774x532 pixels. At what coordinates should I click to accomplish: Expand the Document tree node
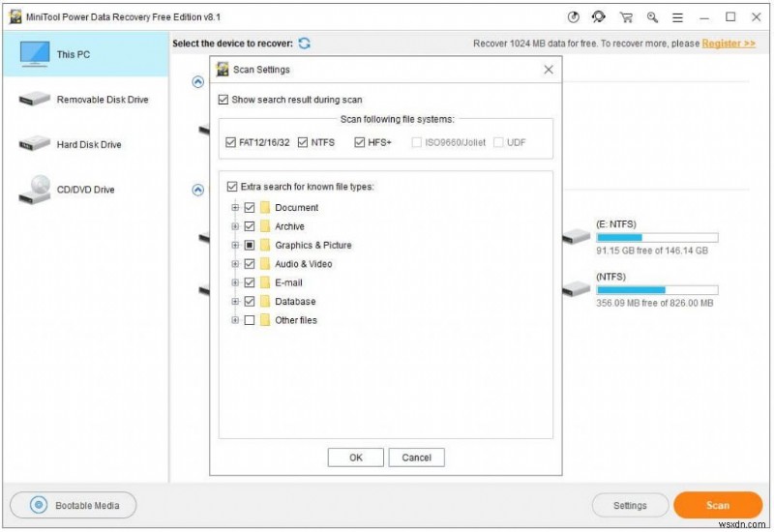pos(235,207)
